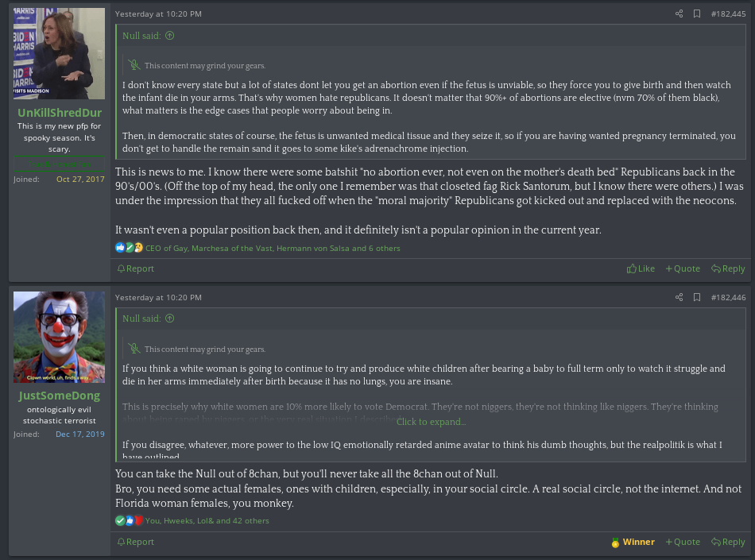Viewport: 755px width, 560px height.
Task: Like the first post
Action: (641, 268)
